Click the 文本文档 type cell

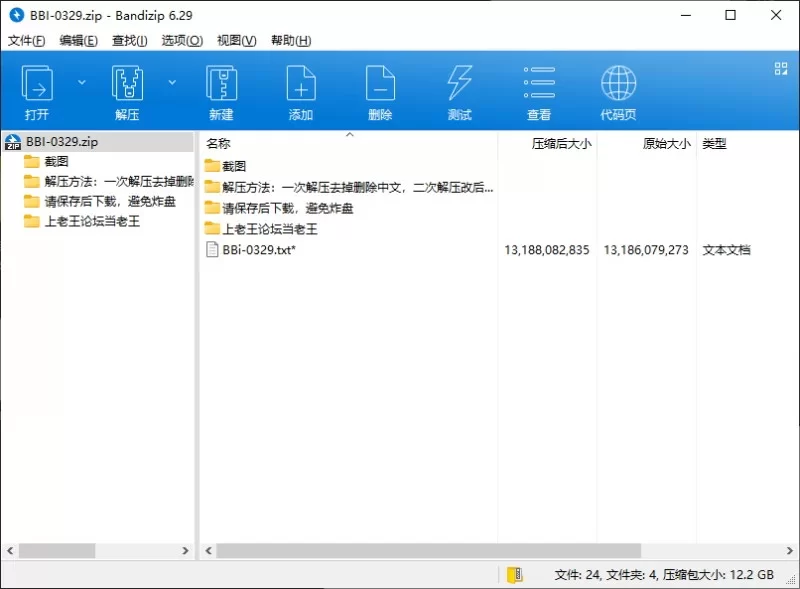[726, 250]
